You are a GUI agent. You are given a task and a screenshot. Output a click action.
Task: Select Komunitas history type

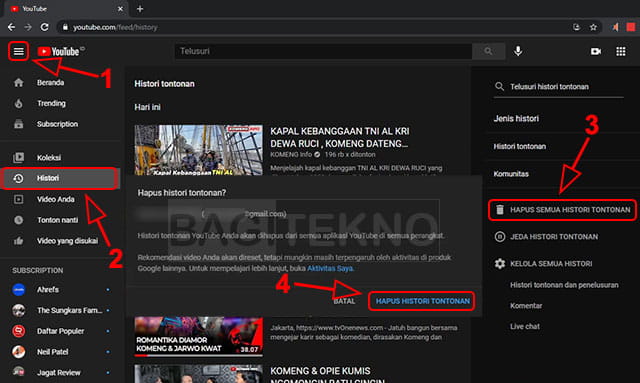(511, 174)
